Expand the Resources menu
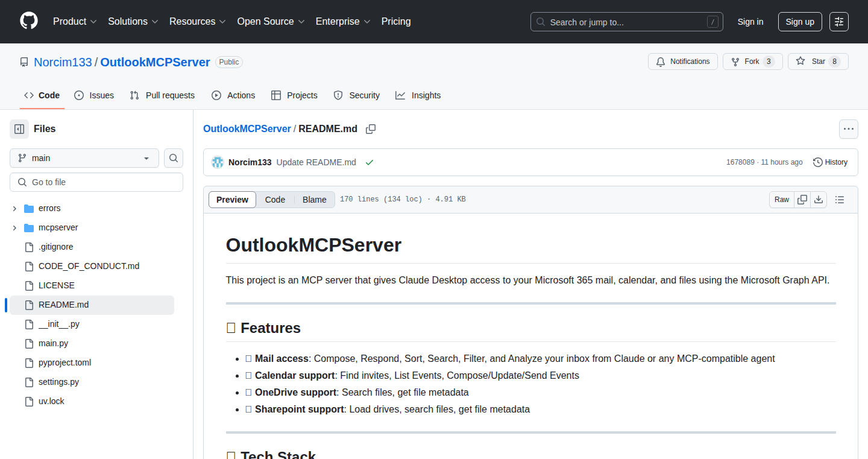This screenshot has width=868, height=459. (197, 22)
